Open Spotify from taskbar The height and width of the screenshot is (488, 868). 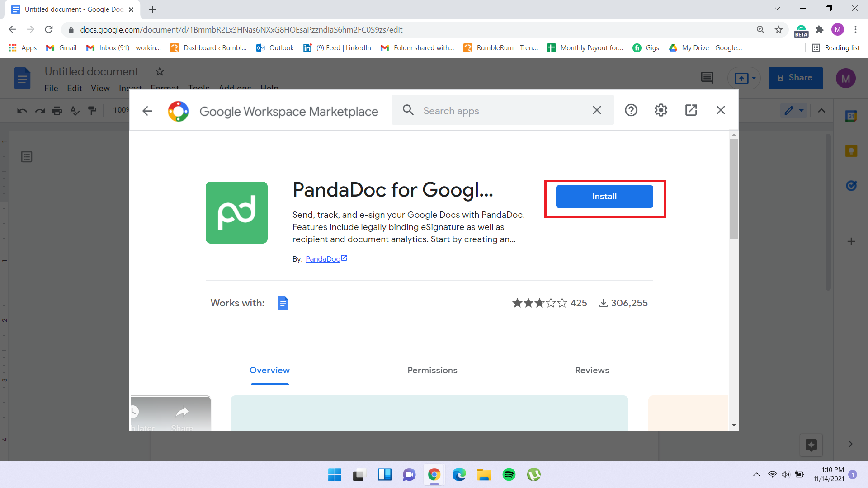click(509, 474)
